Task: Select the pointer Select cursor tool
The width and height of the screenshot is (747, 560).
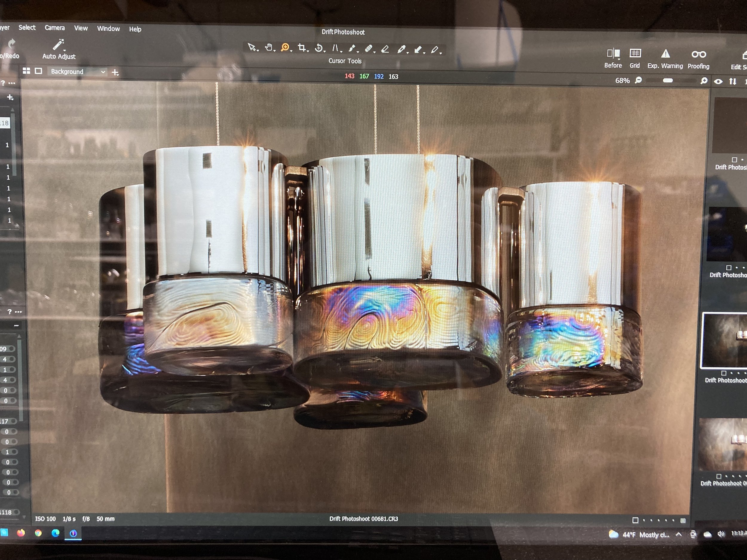Action: tap(251, 47)
